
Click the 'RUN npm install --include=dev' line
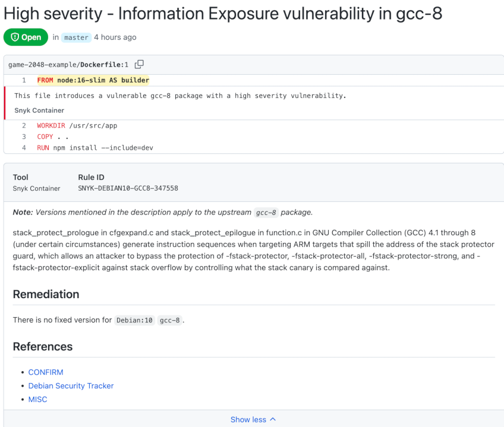(x=95, y=148)
